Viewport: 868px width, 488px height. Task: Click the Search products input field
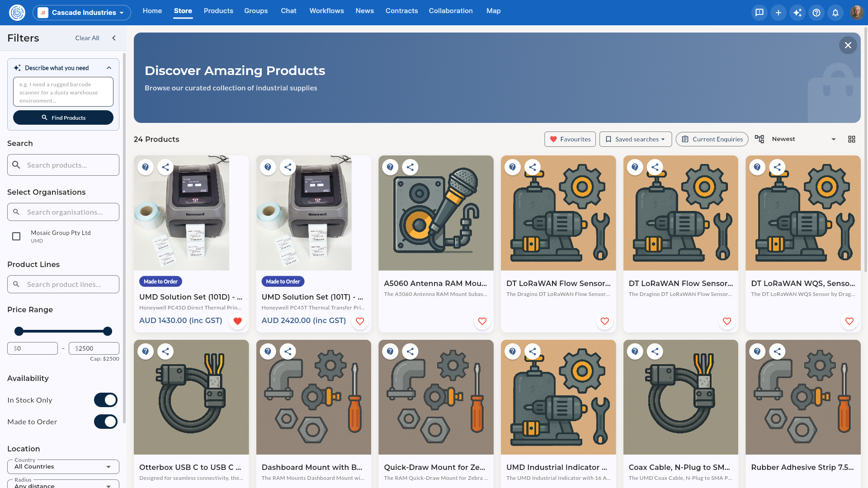pos(63,165)
